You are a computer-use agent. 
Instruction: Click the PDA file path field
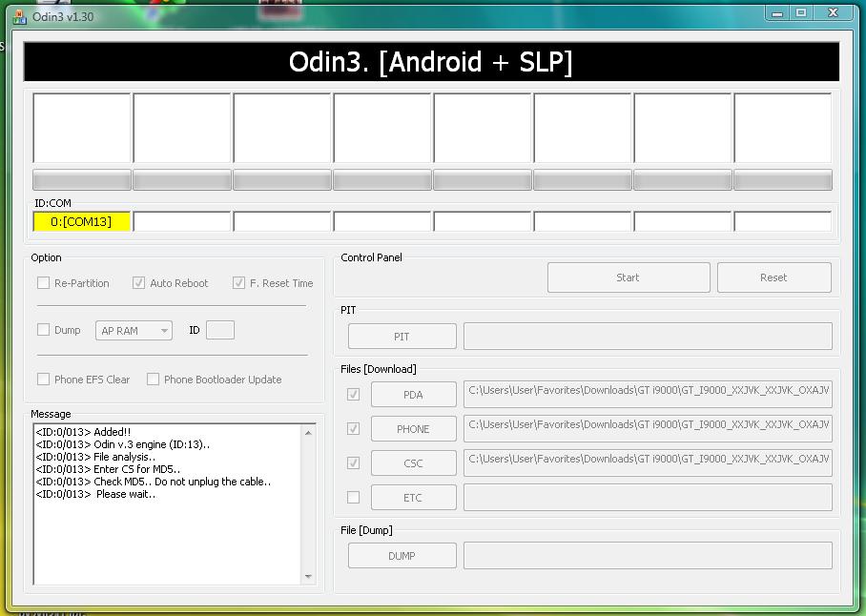point(648,394)
